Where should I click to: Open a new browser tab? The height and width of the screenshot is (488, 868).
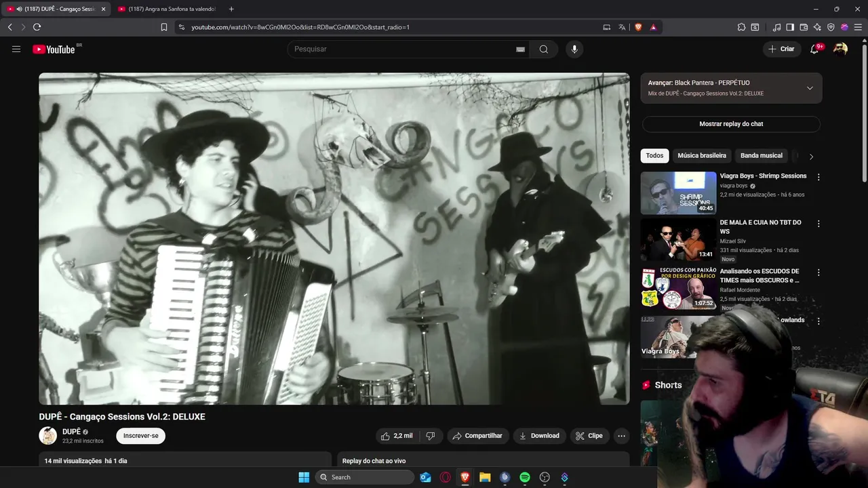pyautogui.click(x=231, y=9)
